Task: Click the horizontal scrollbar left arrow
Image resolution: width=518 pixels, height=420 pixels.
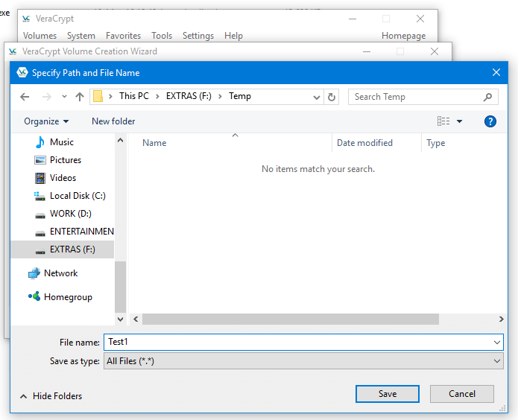Action: click(136, 319)
